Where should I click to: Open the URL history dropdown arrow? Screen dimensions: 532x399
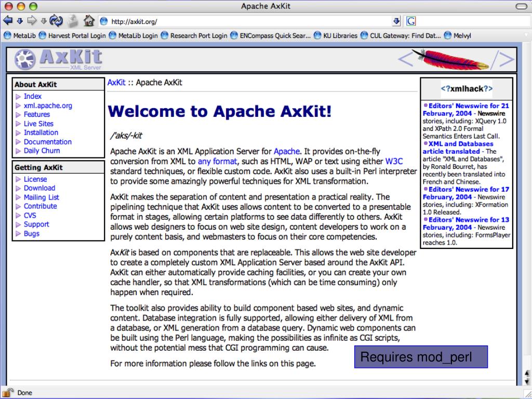(x=396, y=21)
